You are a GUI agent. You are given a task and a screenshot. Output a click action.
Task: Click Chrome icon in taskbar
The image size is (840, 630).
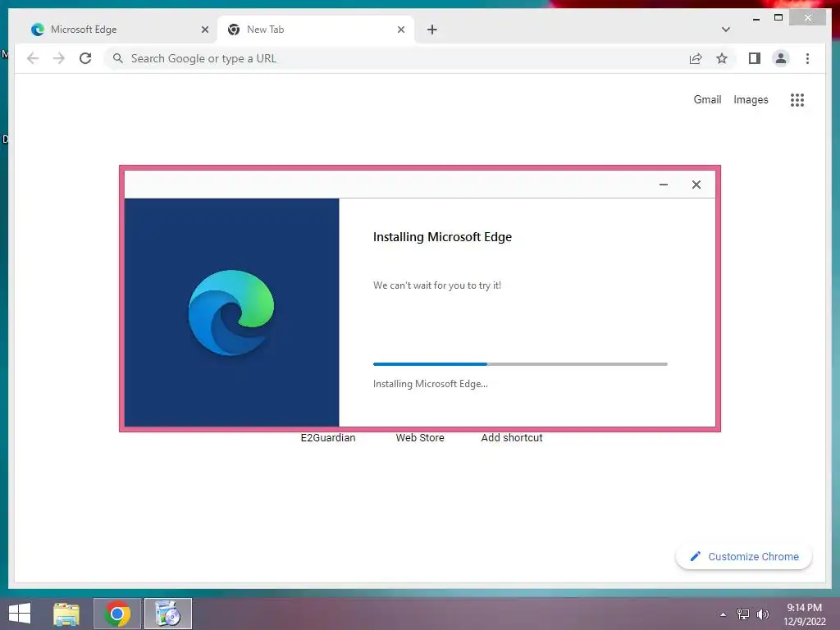tap(117, 614)
